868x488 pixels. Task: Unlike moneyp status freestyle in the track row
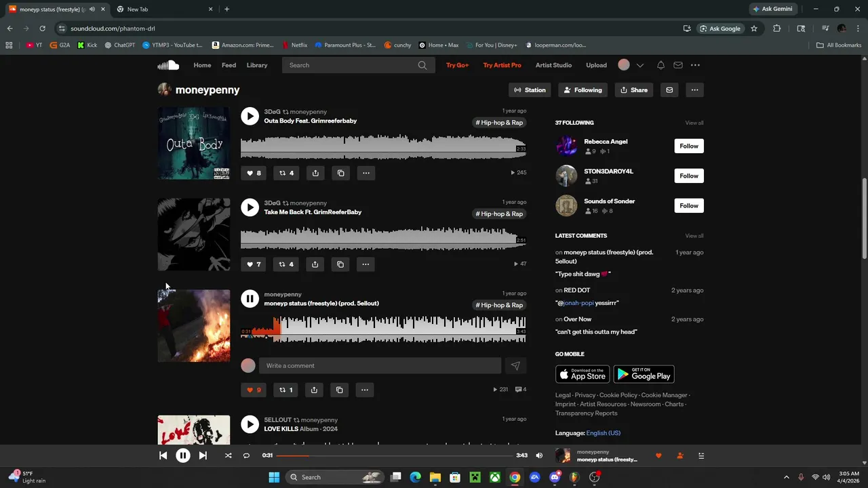[253, 390]
